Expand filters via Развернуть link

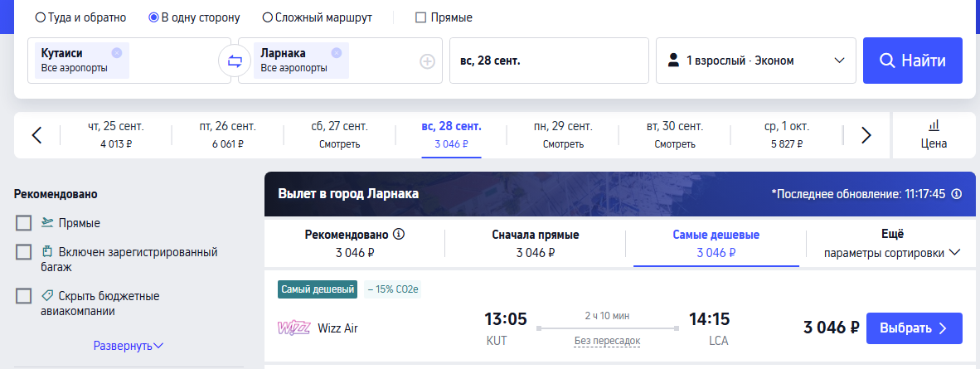129,345
